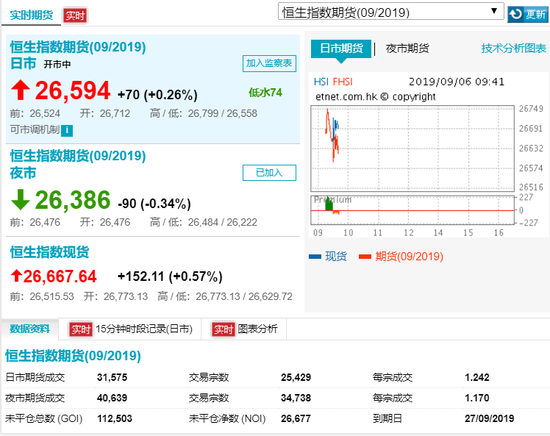Click the red 期货(09/2019) legend marker
The image size is (550, 436).
pos(365,256)
